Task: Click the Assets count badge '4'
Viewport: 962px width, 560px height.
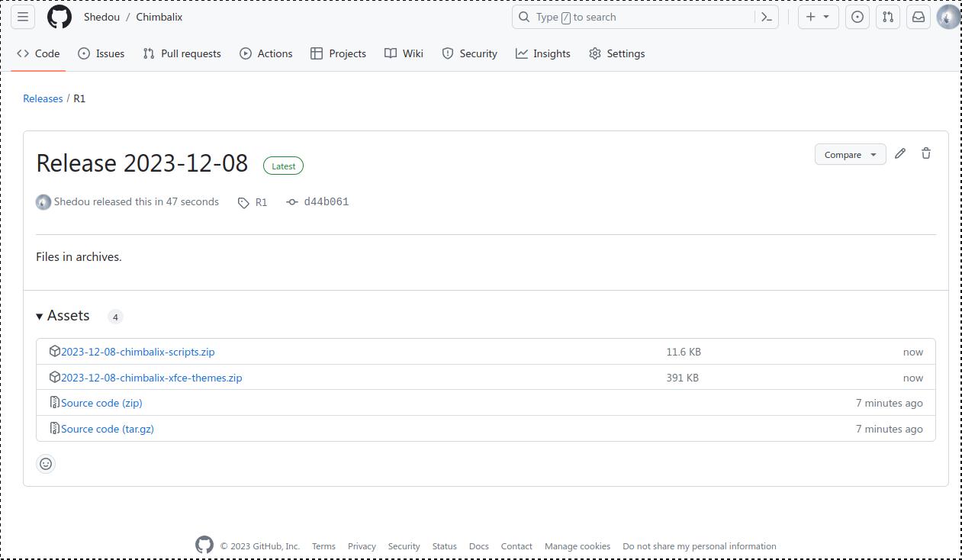Action: (115, 317)
